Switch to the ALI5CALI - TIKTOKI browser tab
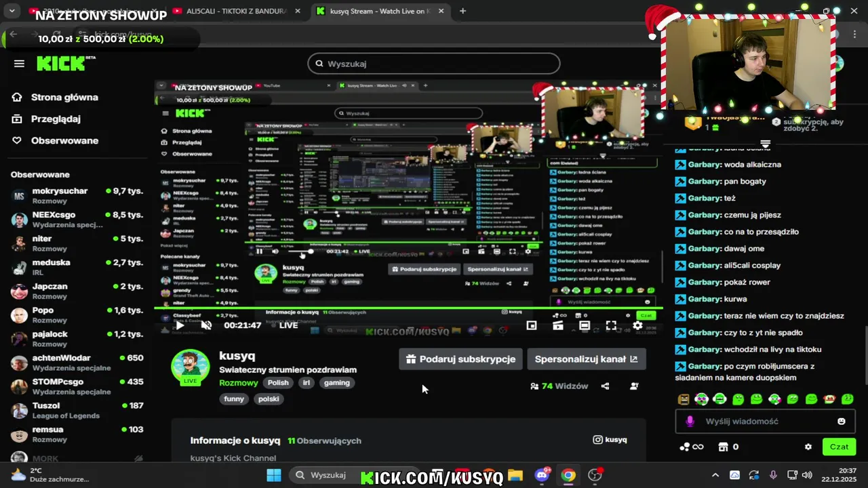 click(237, 11)
